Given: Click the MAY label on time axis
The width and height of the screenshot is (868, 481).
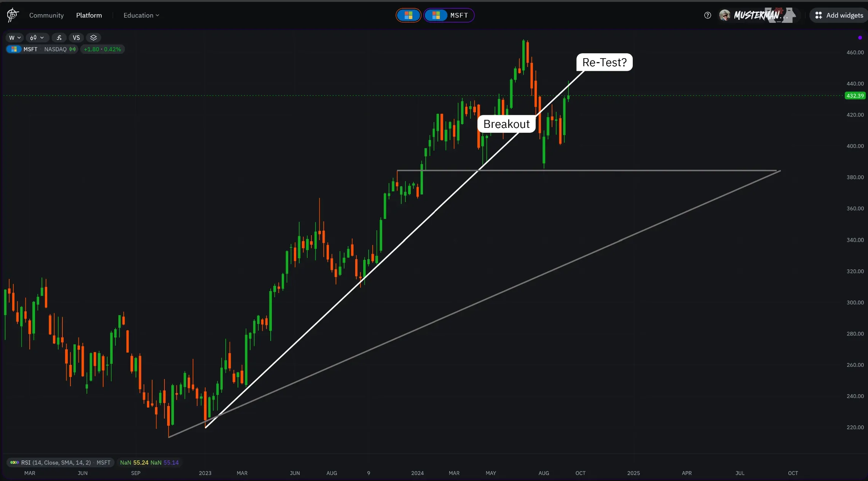Looking at the screenshot, I should [x=491, y=473].
